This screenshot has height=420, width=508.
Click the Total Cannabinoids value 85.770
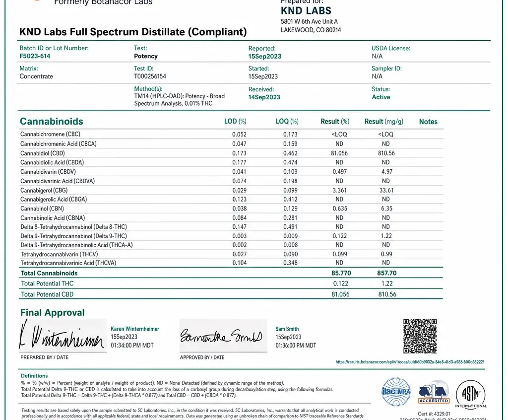tap(341, 273)
